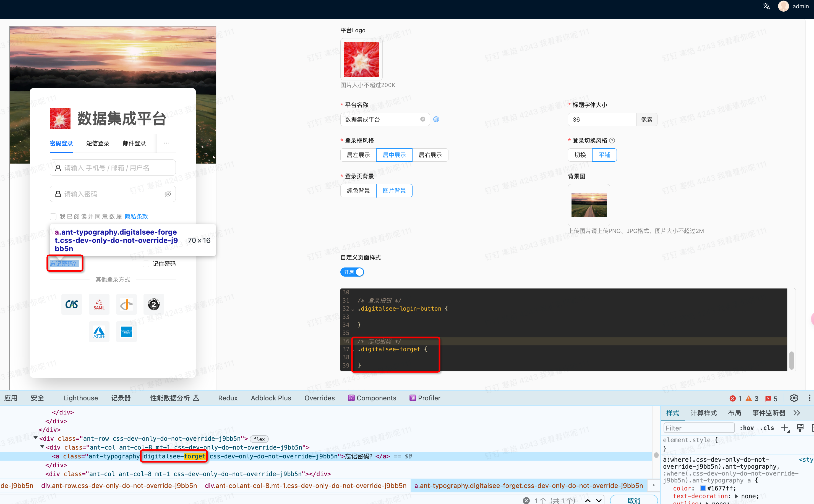
Task: Click the background image thumbnail
Action: [x=589, y=205]
